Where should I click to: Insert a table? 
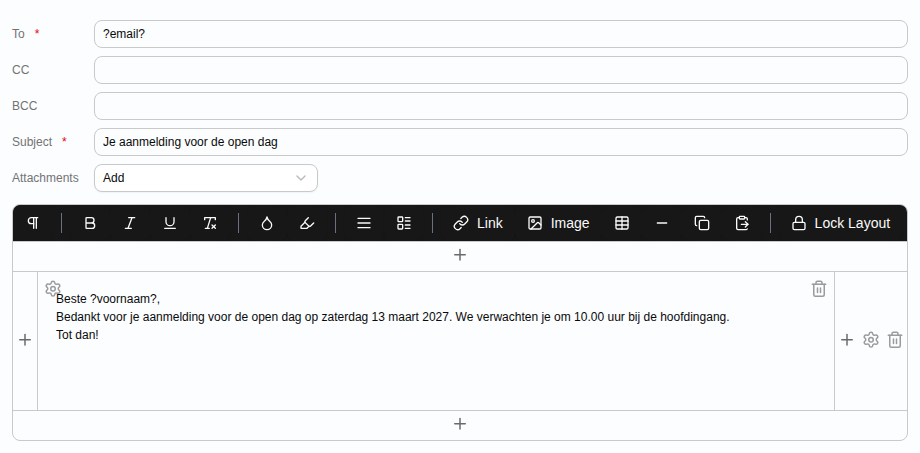622,223
